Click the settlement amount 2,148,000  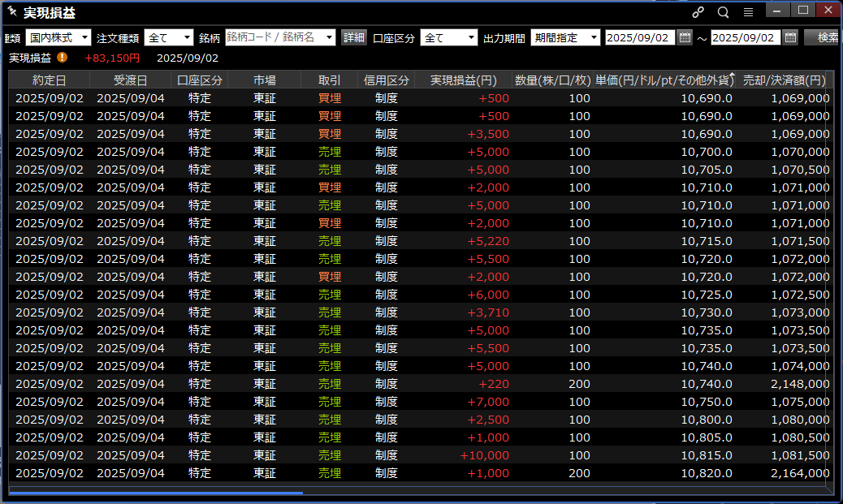(800, 384)
